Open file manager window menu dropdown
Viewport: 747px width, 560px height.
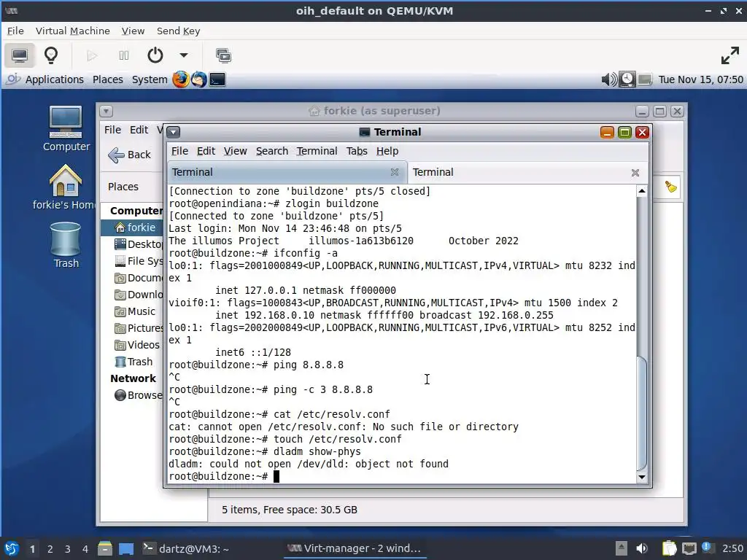(107, 112)
